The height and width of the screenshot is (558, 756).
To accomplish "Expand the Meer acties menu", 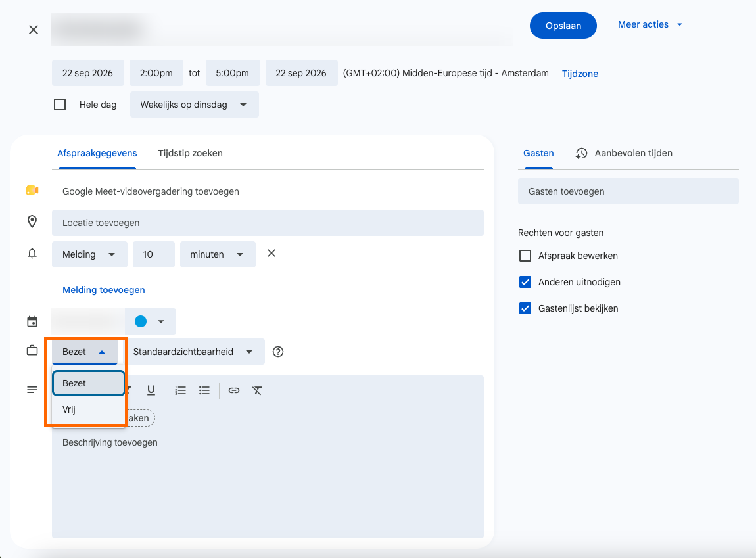I will click(x=650, y=24).
